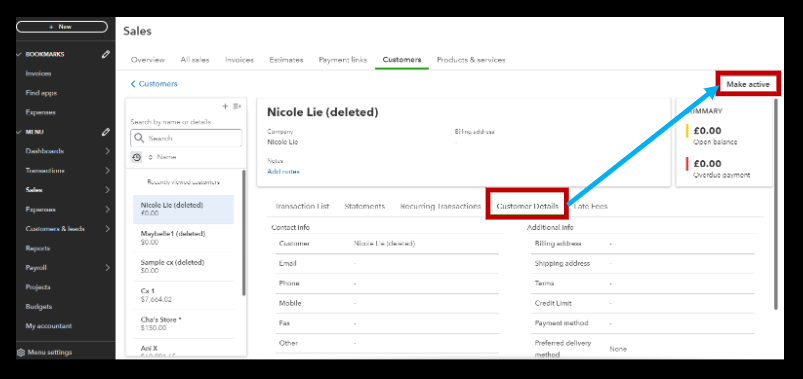Select Nicole Lie (deleted) in customer list
The image size is (803, 379).
coord(183,209)
